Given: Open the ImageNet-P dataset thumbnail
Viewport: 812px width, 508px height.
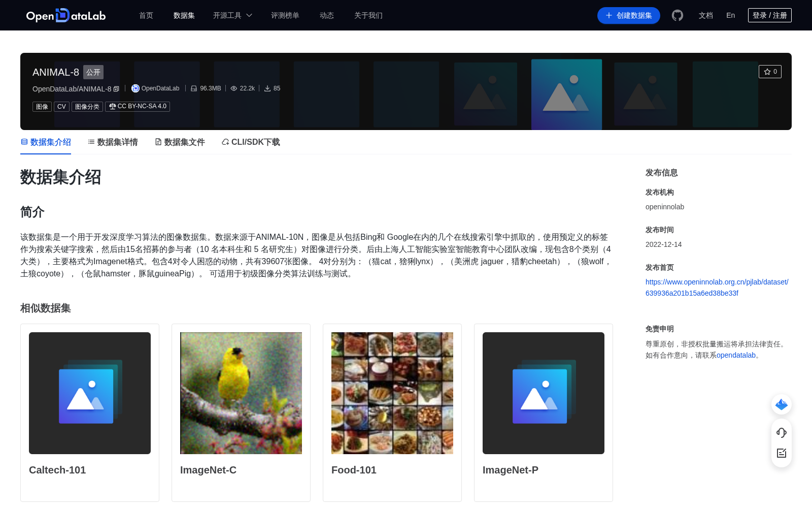Looking at the screenshot, I should pos(544,393).
